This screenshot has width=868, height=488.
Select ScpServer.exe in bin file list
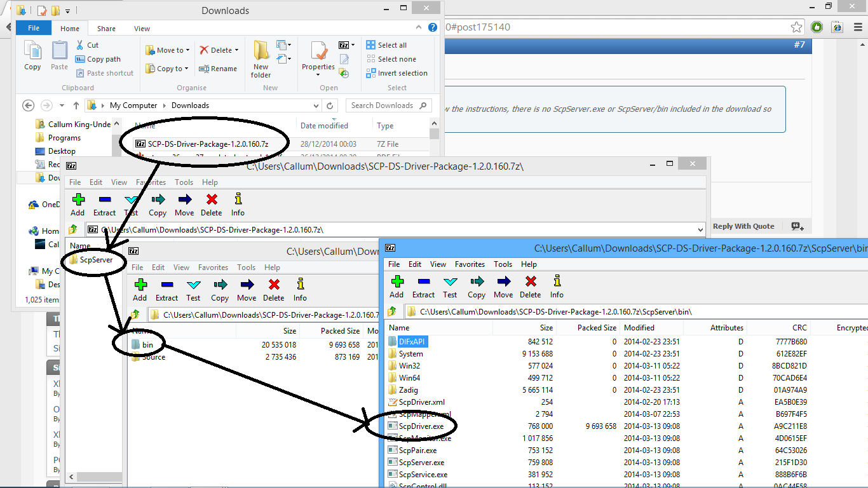click(416, 463)
